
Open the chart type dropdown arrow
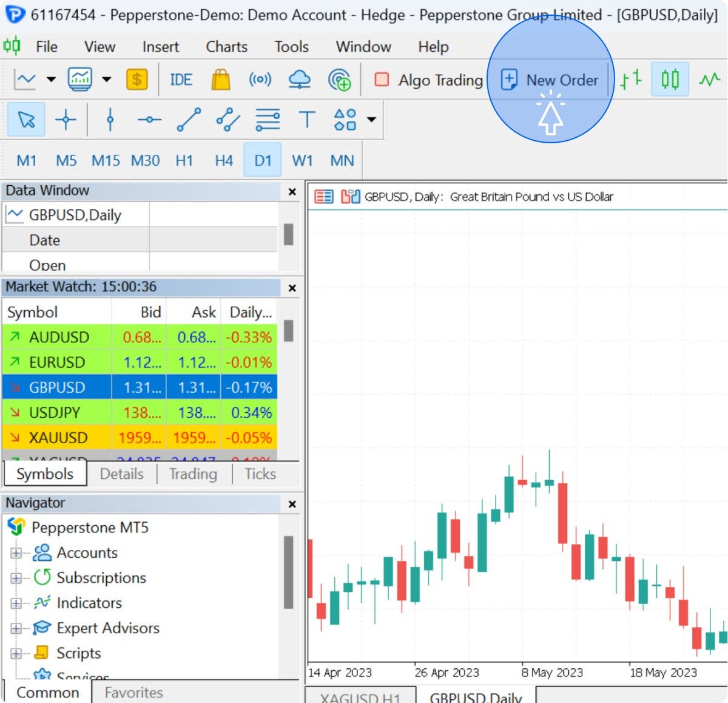coord(51,79)
